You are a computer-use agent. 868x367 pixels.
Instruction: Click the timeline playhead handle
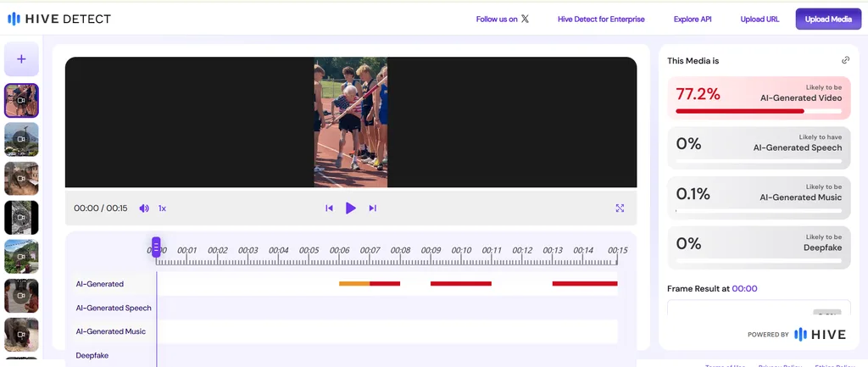pyautogui.click(x=156, y=247)
